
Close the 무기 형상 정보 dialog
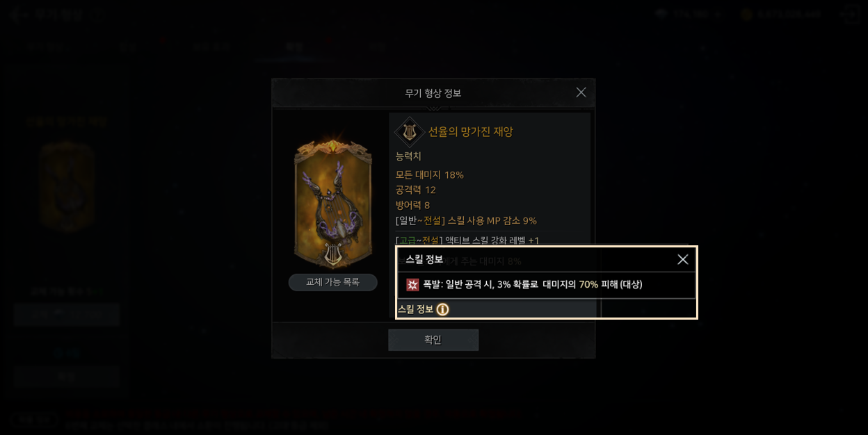point(581,92)
